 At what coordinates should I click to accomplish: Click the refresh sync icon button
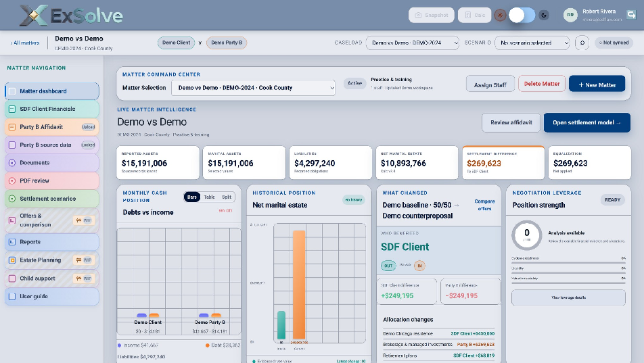582,43
